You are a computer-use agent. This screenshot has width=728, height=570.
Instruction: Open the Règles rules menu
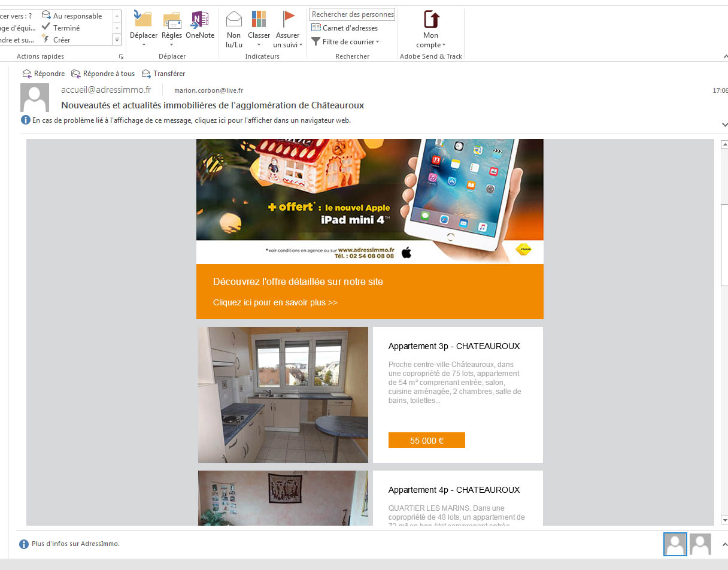click(172, 29)
